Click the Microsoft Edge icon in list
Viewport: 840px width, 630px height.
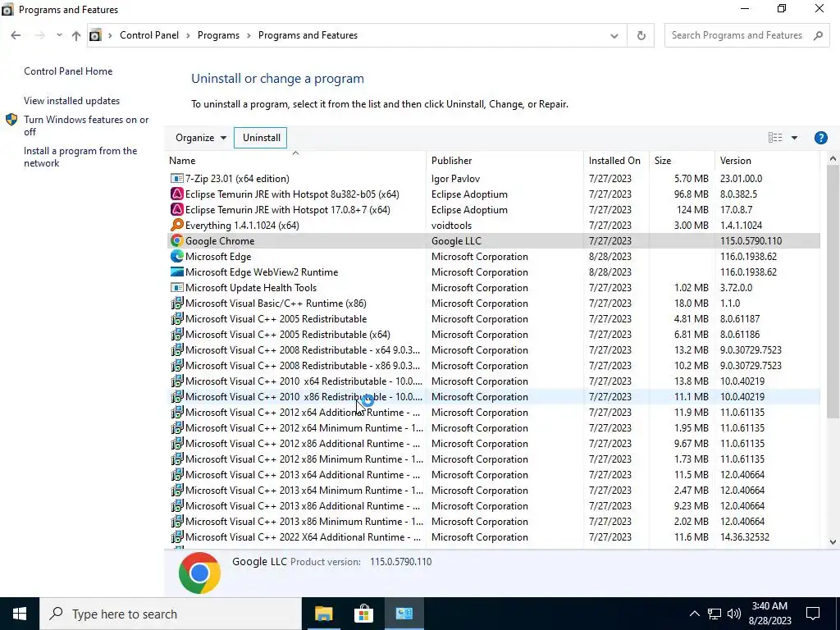176,256
